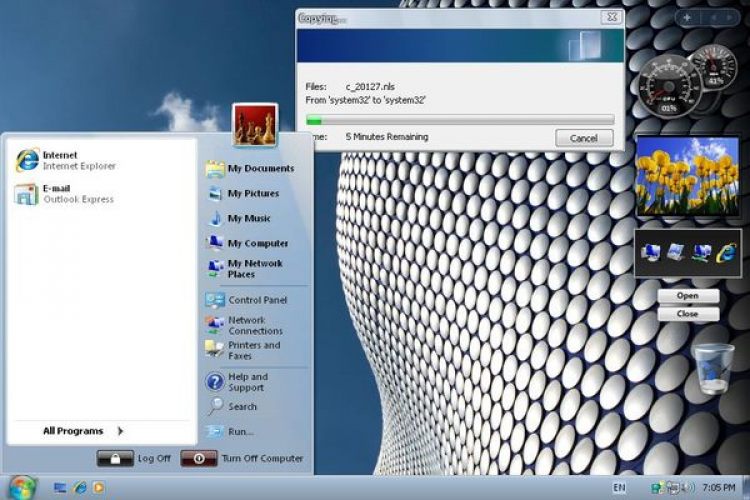Click the Start orb button
Viewport: 750px width, 500px height.
[21, 488]
